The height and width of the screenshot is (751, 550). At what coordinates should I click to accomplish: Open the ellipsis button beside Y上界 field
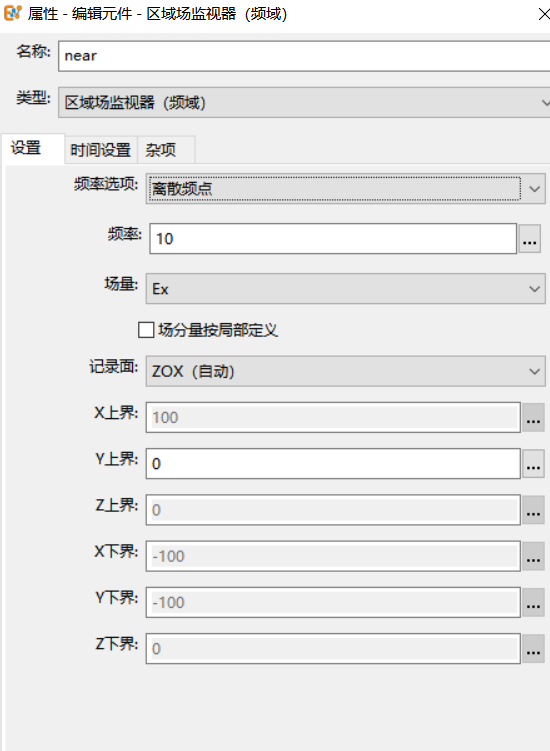533,464
